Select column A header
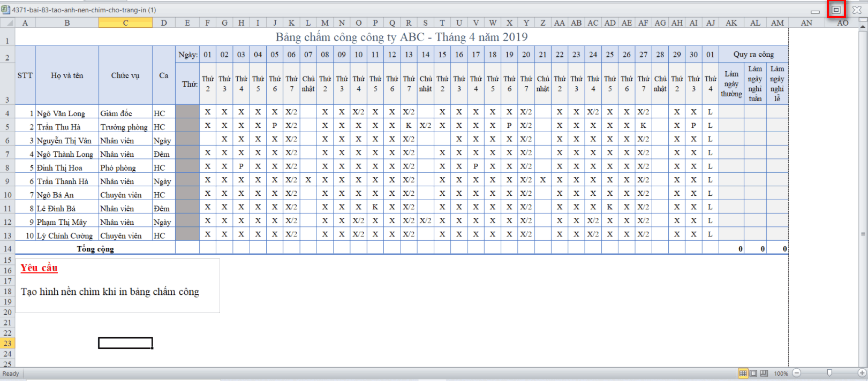868x381 pixels. tap(25, 23)
